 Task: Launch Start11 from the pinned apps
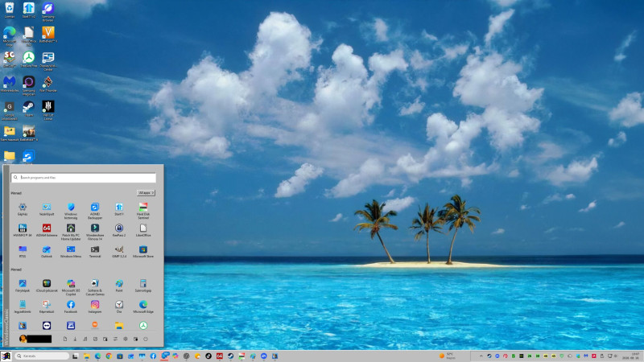coord(119,209)
